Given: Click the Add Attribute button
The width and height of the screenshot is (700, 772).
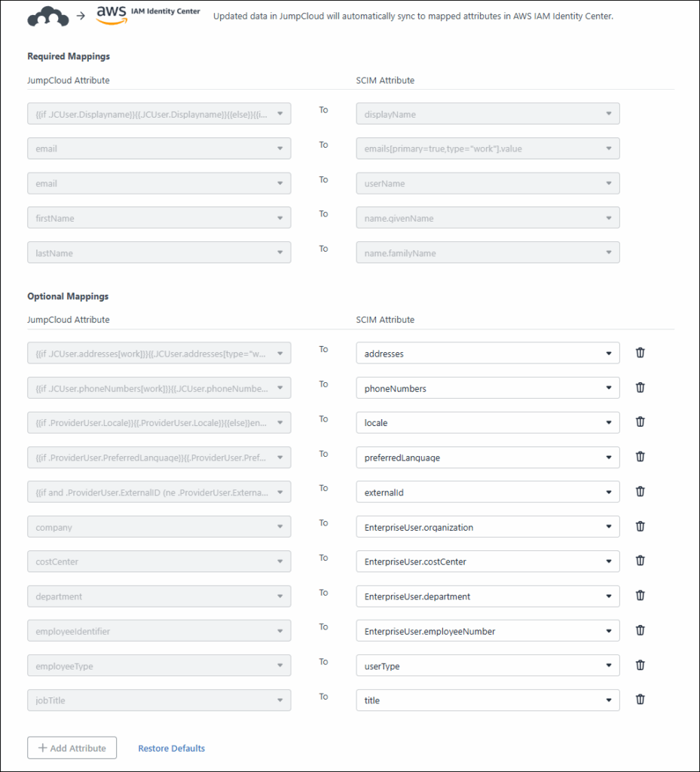Looking at the screenshot, I should (x=72, y=748).
